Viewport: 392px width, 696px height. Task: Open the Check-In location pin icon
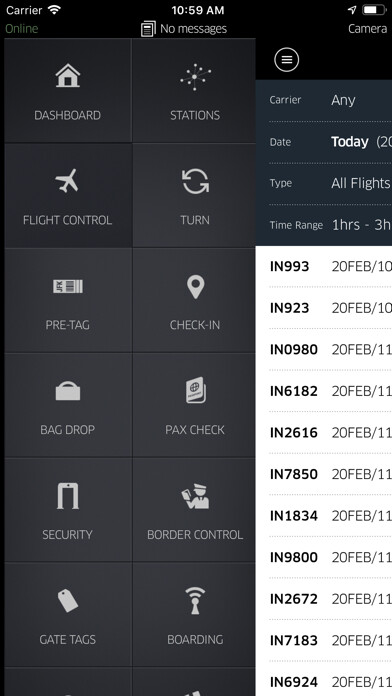(x=195, y=287)
